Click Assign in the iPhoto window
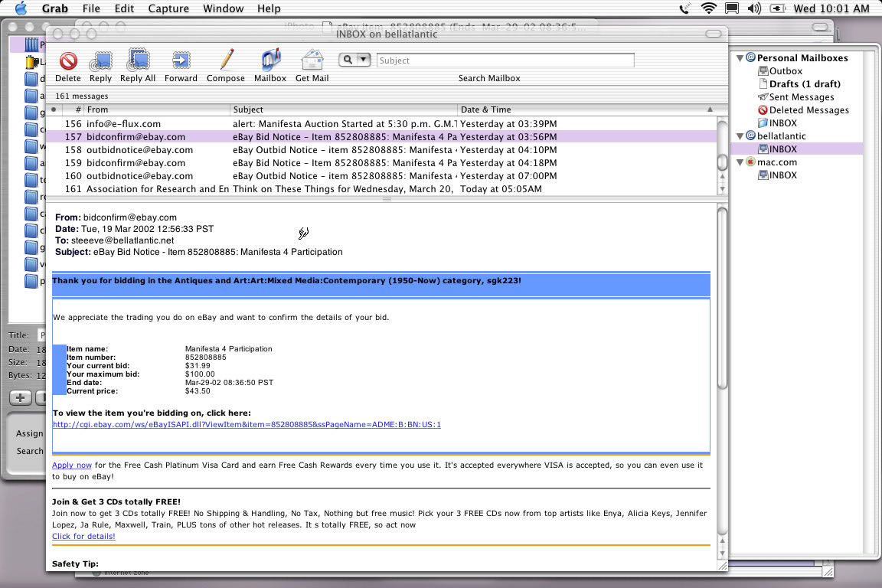This screenshot has height=588, width=882. coord(29,433)
